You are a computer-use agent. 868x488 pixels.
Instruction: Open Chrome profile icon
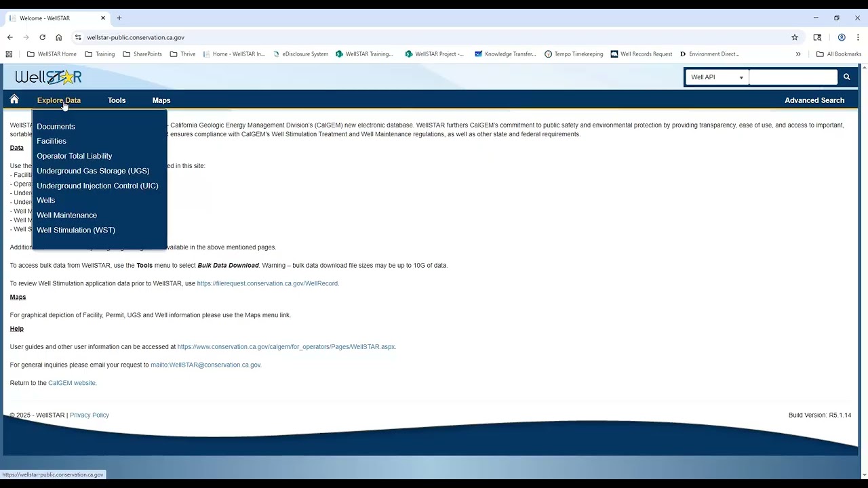(842, 37)
